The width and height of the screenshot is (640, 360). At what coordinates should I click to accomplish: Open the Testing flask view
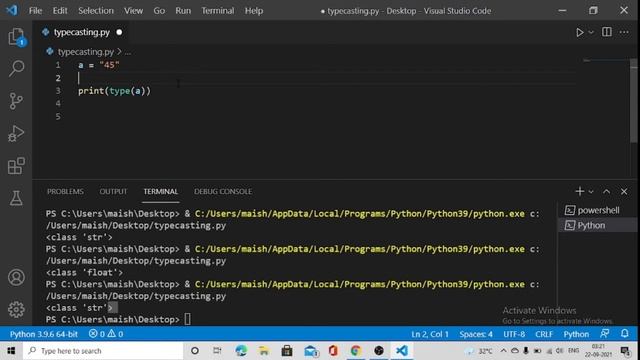pos(16,198)
